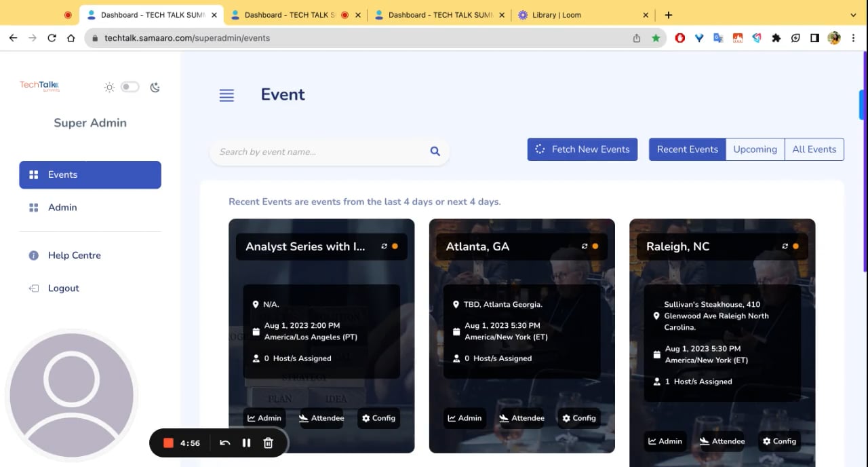Screen dimensions: 868x467
Task: Click the address bar URL
Action: click(x=187, y=38)
